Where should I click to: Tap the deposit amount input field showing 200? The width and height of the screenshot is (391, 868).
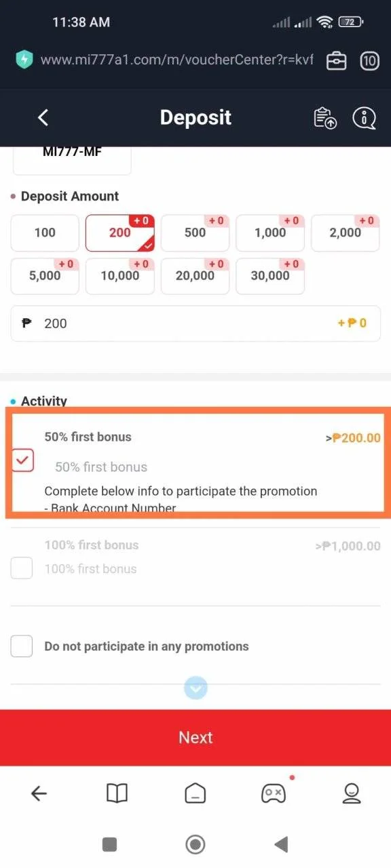click(195, 323)
